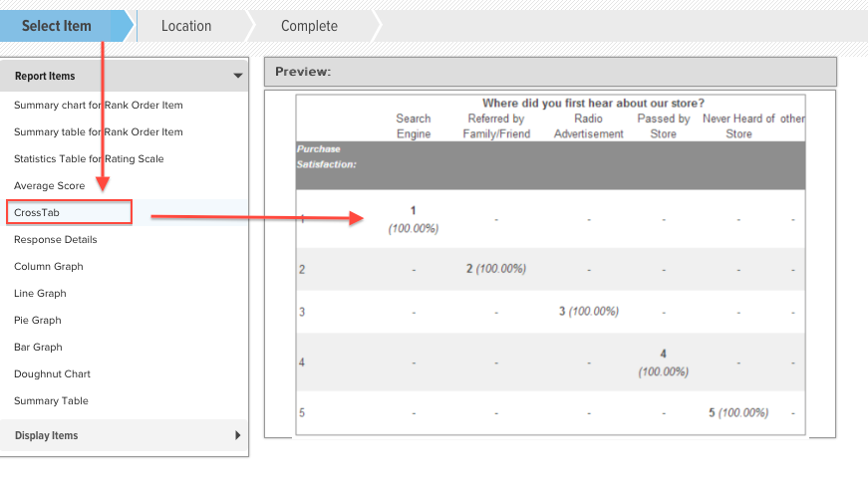
Task: Click the Never Heard of Store header
Action: [x=739, y=126]
